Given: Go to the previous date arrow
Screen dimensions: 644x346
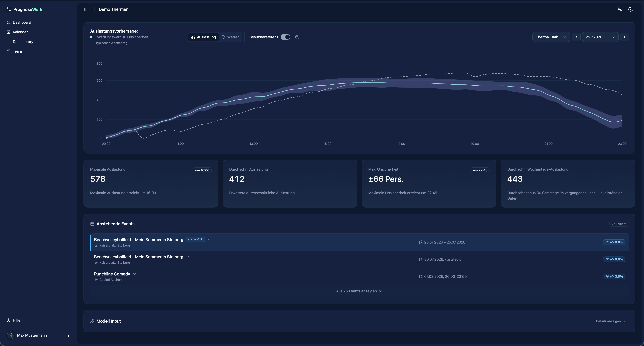Looking at the screenshot, I should (576, 37).
